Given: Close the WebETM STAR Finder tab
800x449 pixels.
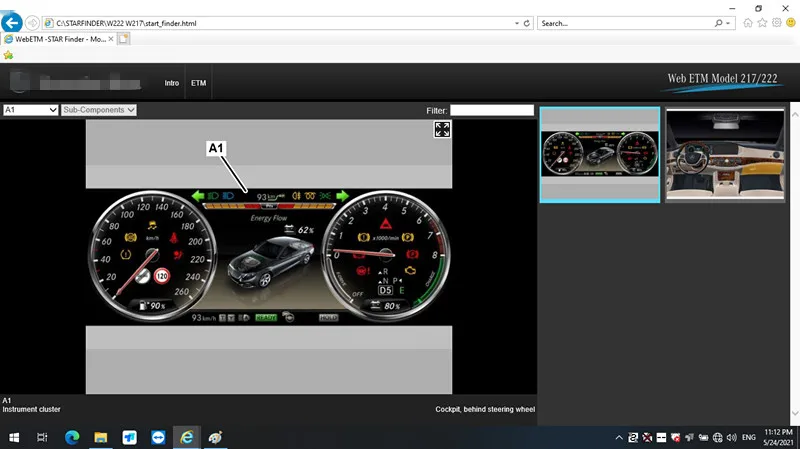Looking at the screenshot, I should pos(111,39).
